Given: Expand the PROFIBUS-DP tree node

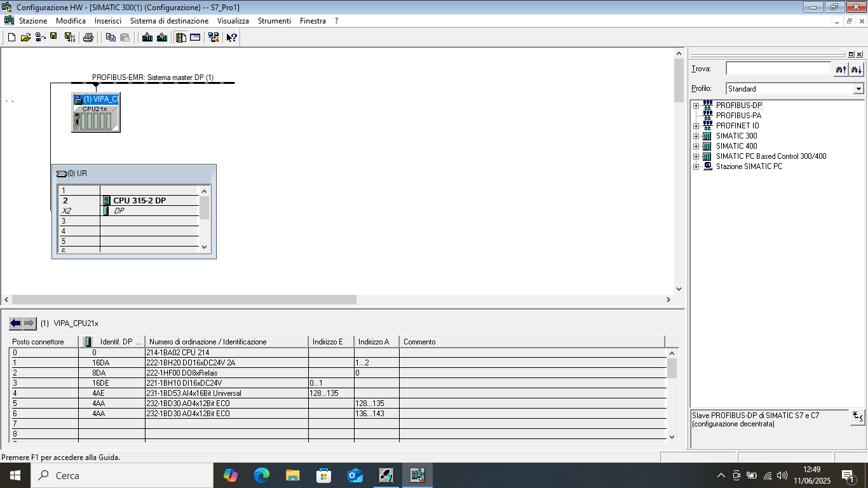Looking at the screenshot, I should coord(696,105).
